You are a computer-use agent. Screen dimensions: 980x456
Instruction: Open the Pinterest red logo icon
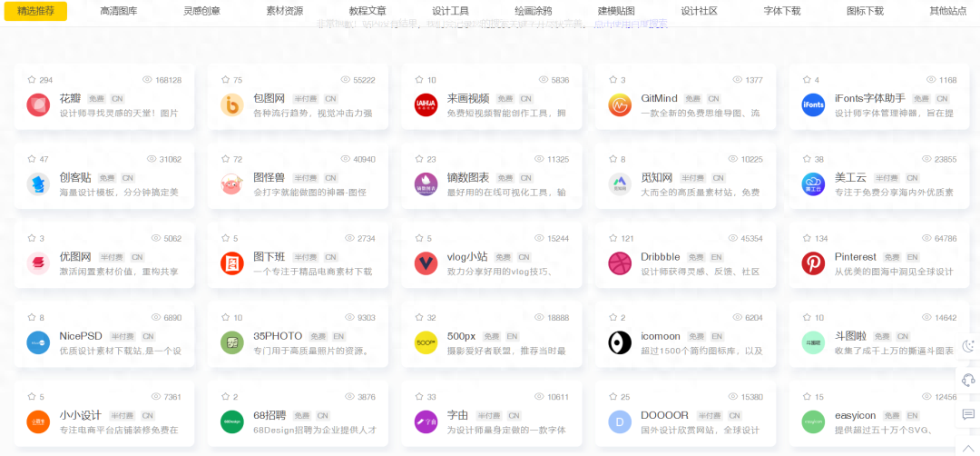pyautogui.click(x=813, y=263)
